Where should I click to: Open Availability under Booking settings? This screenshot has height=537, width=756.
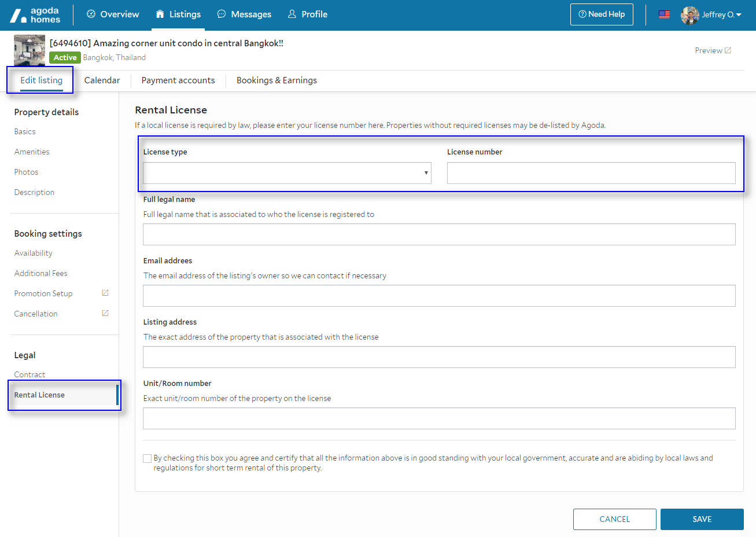click(33, 253)
